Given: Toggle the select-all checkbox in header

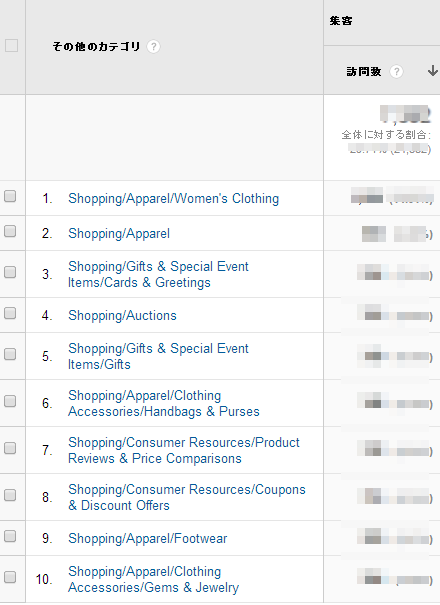Looking at the screenshot, I should tap(11, 46).
